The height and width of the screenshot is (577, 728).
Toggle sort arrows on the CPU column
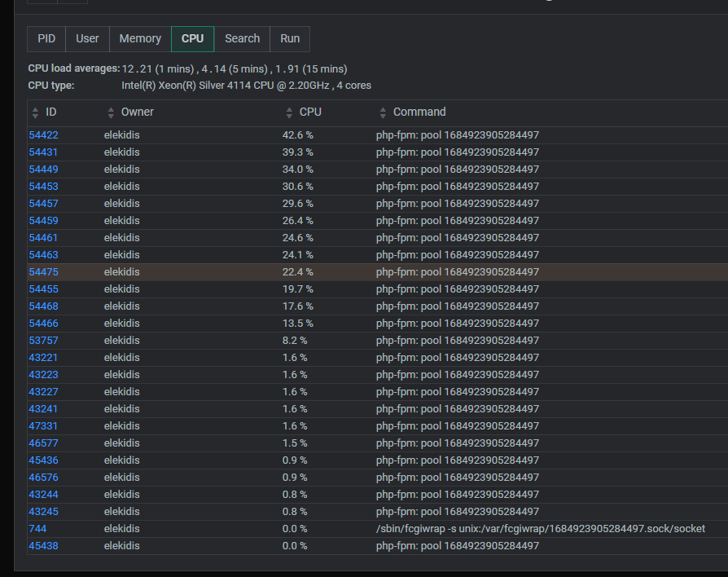[x=289, y=112]
